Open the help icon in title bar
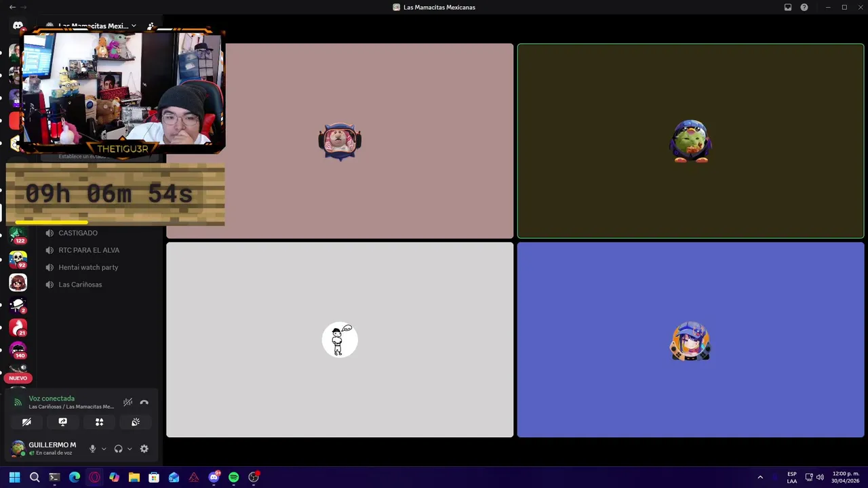The height and width of the screenshot is (488, 868). pyautogui.click(x=804, y=7)
